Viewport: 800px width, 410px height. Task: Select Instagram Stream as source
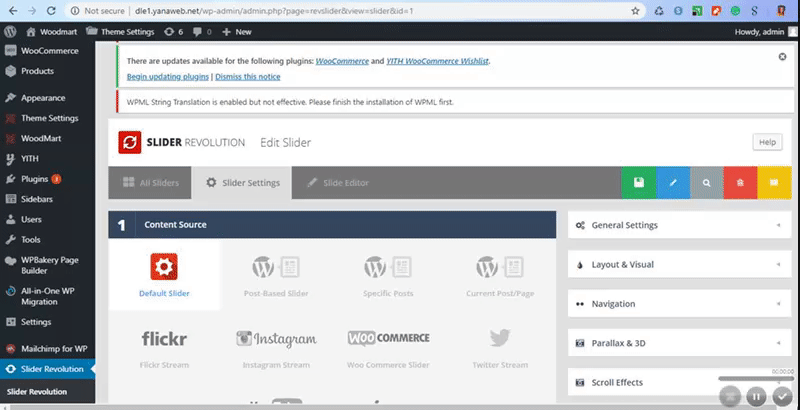276,348
